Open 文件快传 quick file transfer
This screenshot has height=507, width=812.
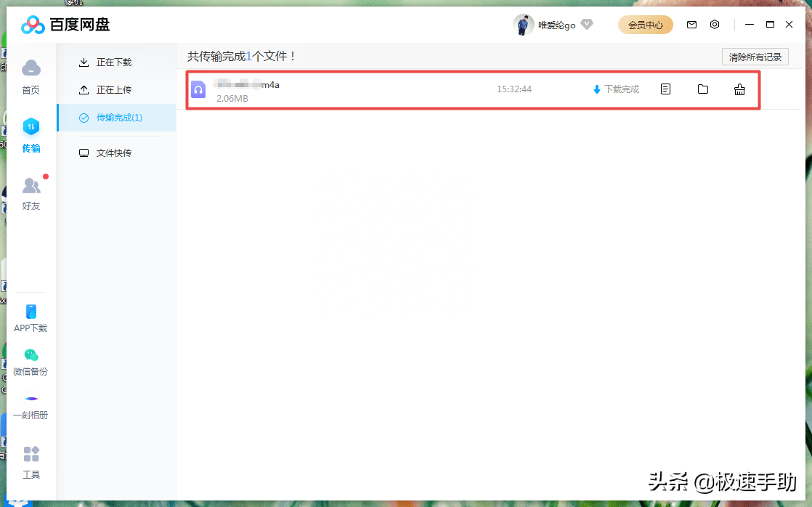point(114,153)
